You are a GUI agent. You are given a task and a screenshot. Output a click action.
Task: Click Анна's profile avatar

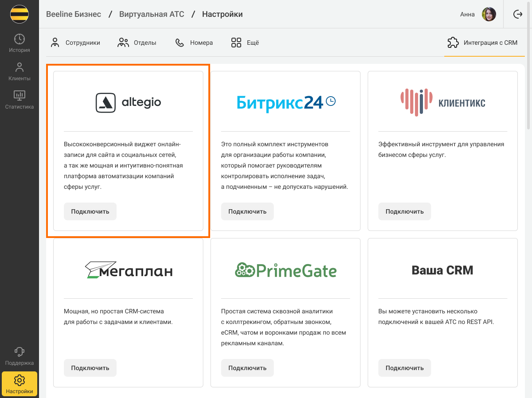tap(489, 14)
